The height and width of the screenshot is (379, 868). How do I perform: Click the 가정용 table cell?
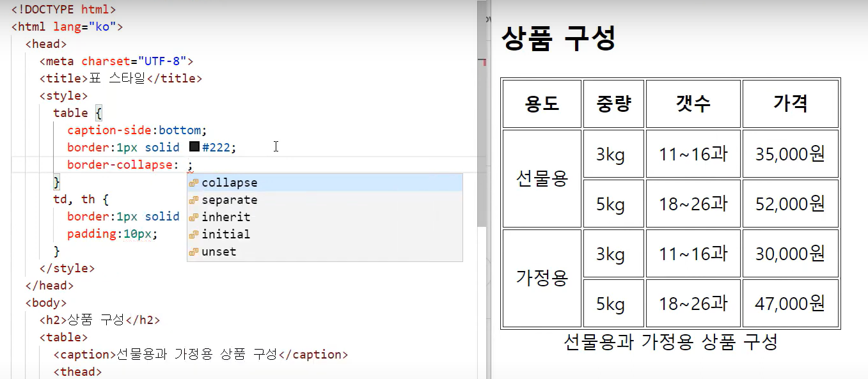542,279
